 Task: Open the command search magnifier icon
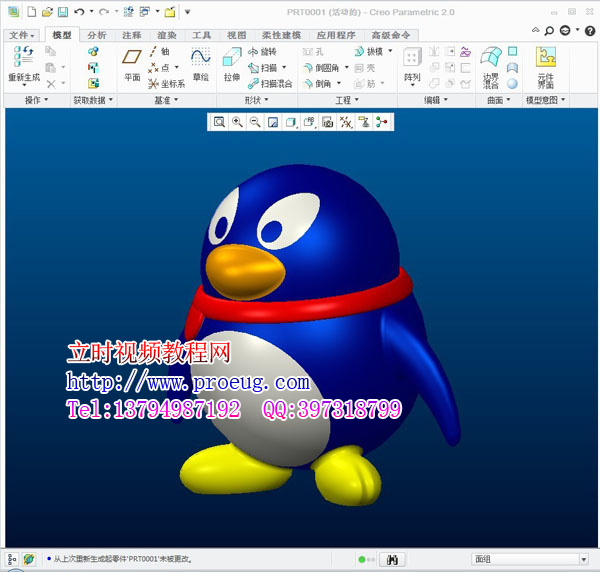tap(549, 31)
